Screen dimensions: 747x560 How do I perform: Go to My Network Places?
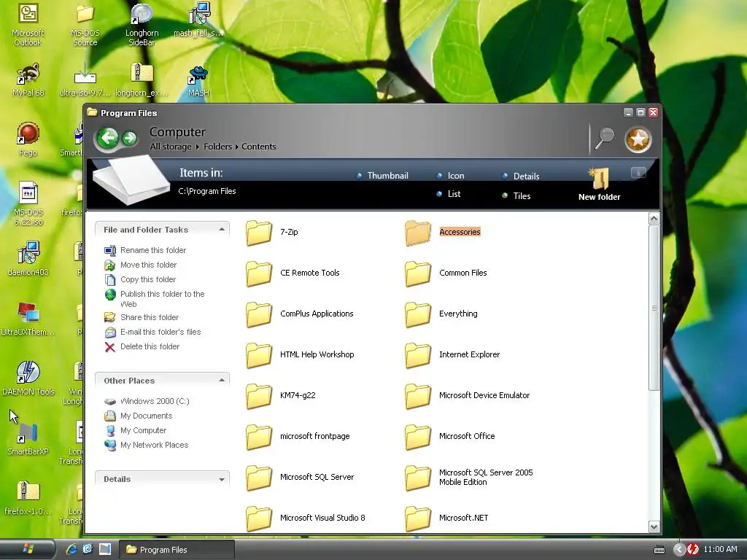146,446
